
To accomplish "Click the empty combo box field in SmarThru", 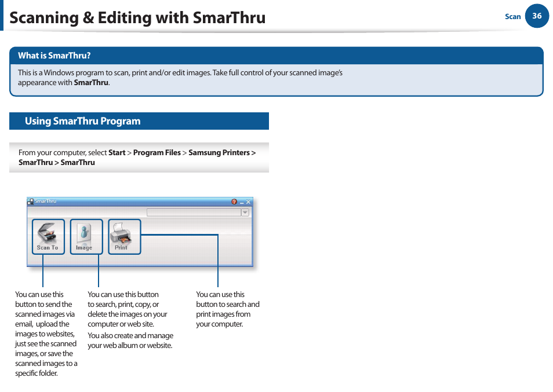I will tap(194, 213).
